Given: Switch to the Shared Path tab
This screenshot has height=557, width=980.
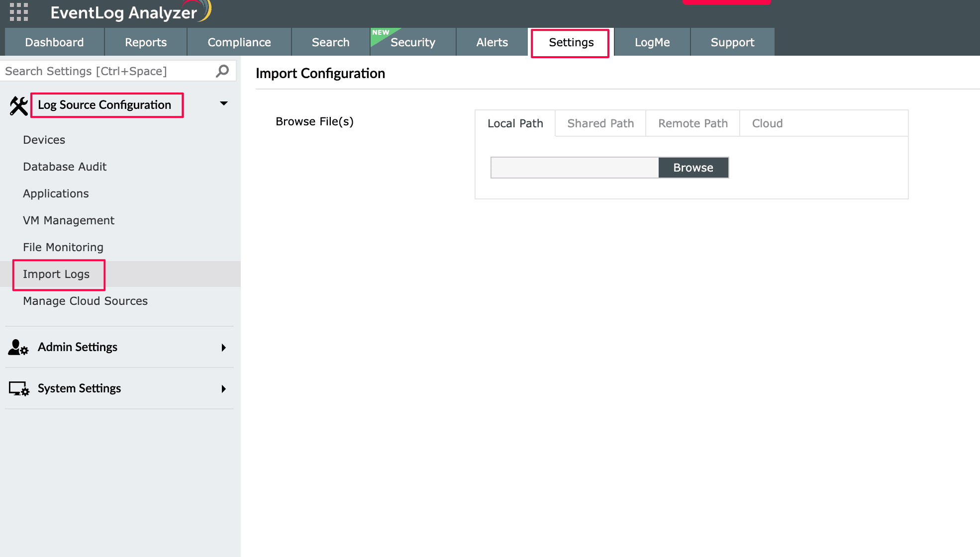Looking at the screenshot, I should pos(600,123).
